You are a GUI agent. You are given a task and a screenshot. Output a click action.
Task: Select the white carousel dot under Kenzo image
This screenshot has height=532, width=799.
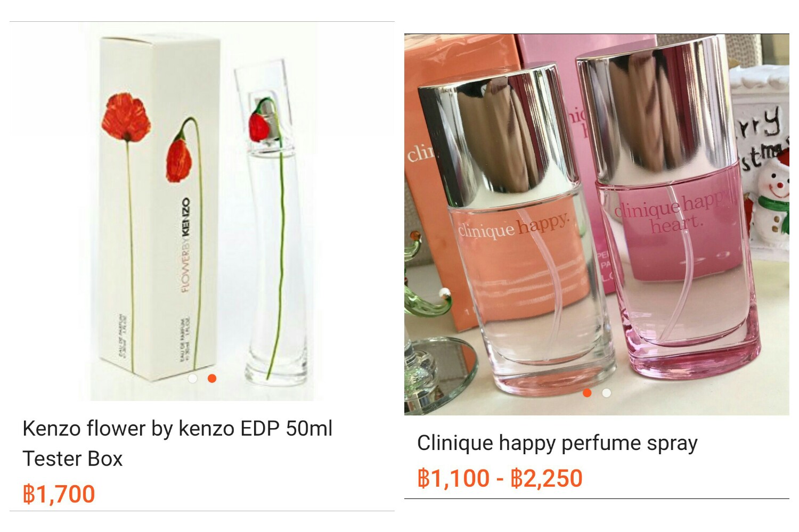point(193,378)
